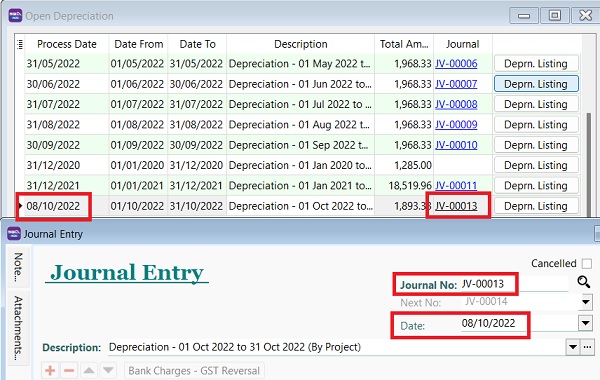Open the Next No dropdown arrow
The height and width of the screenshot is (380, 600).
(585, 302)
